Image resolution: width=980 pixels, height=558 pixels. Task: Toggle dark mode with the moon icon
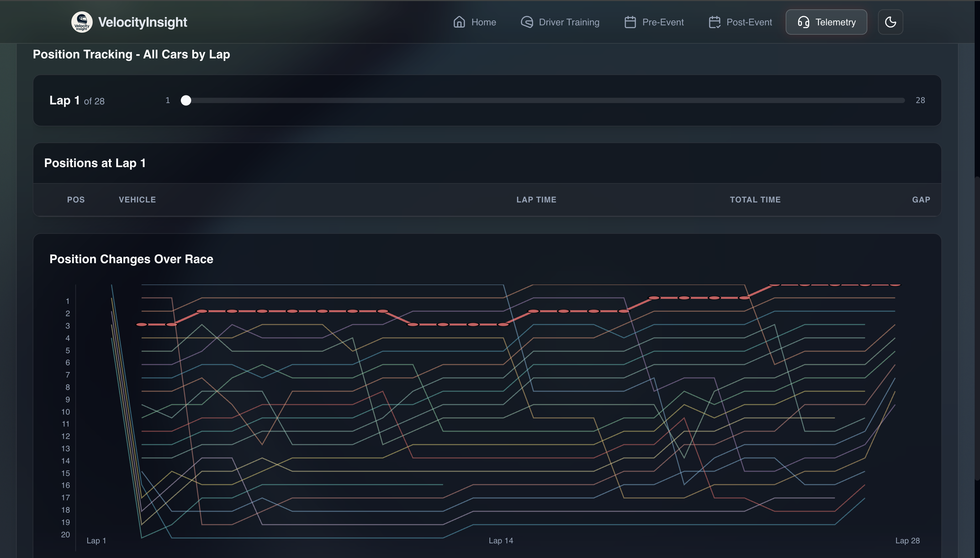pyautogui.click(x=890, y=22)
